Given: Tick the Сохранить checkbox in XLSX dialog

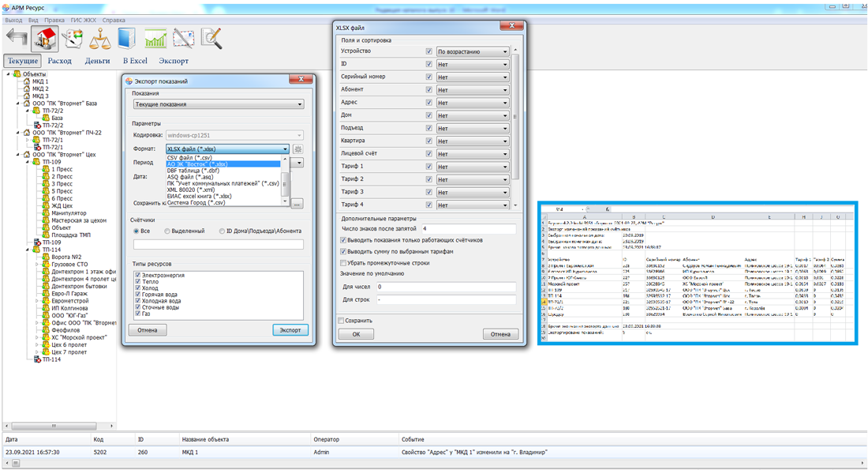Looking at the screenshot, I should (342, 321).
